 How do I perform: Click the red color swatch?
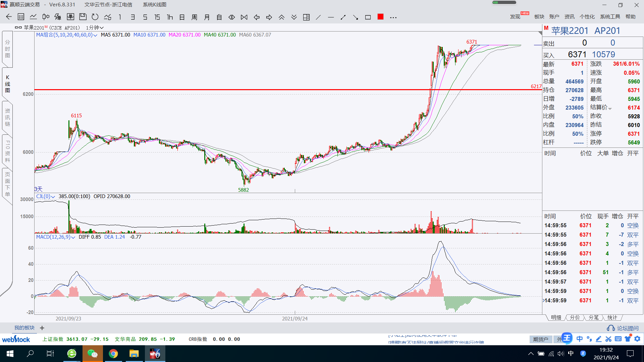380,17
